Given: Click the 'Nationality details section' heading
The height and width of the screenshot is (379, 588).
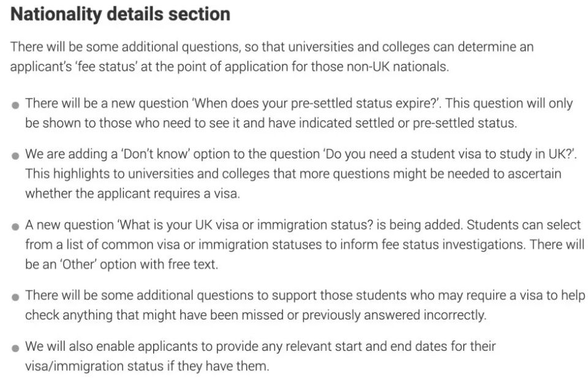Looking at the screenshot, I should tap(121, 14).
